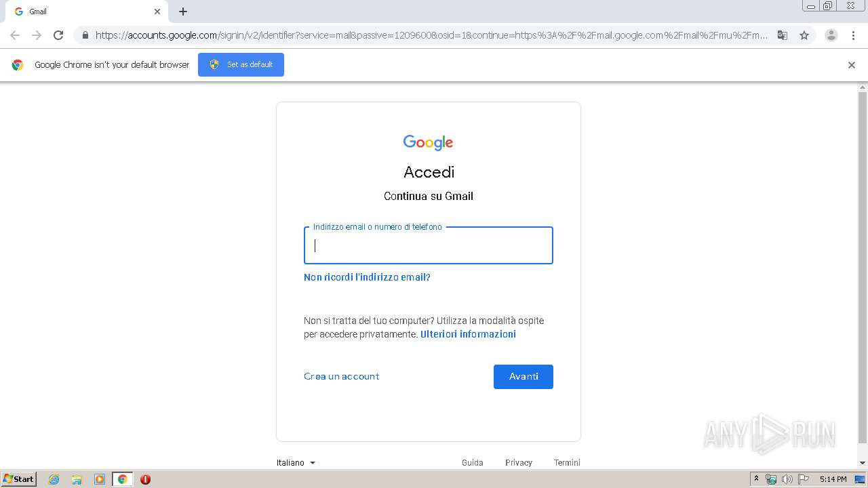Click the volume speaker tray icon
Image resolution: width=868 pixels, height=488 pixels.
point(787,479)
